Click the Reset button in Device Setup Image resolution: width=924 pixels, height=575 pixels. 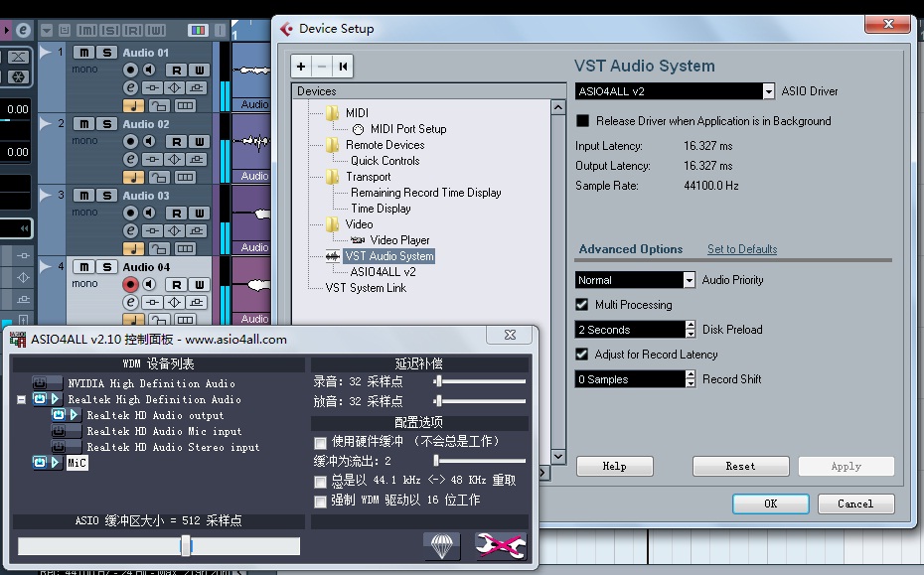pos(741,466)
